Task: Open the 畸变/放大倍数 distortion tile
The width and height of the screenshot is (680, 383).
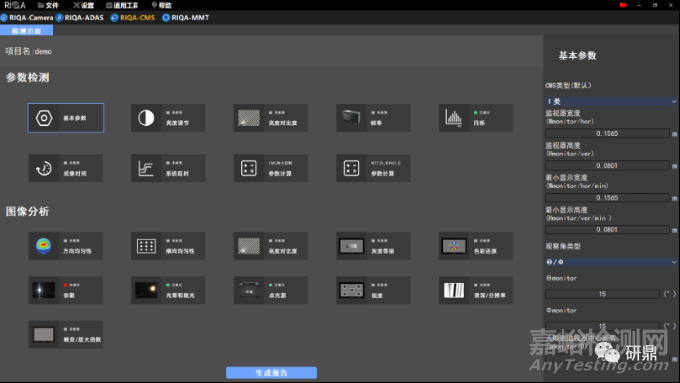Action: coord(66,334)
